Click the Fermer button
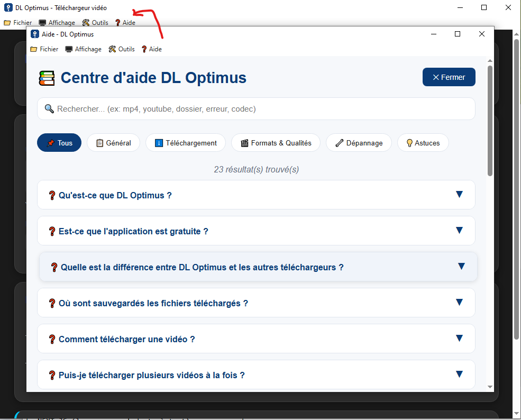This screenshot has width=521, height=420. 449,77
